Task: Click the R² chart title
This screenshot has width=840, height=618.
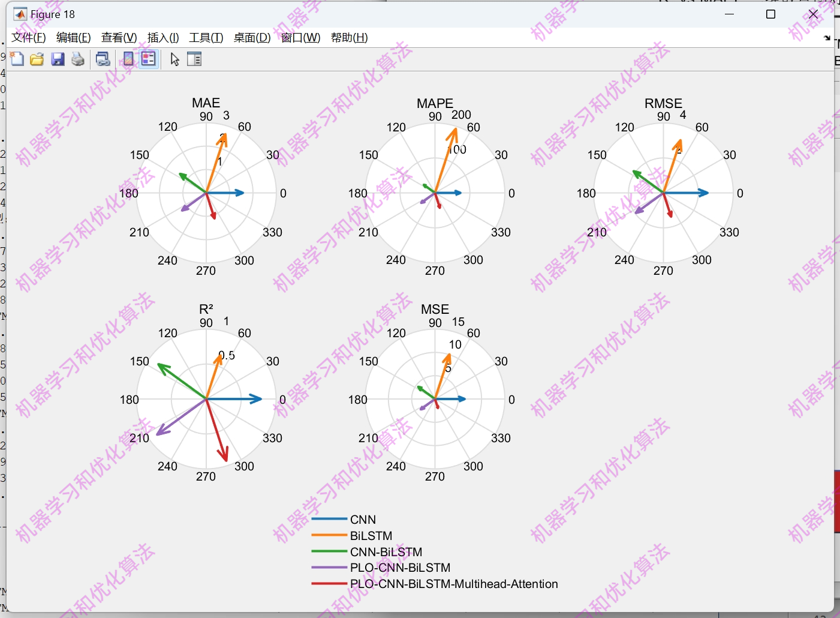Action: tap(206, 309)
